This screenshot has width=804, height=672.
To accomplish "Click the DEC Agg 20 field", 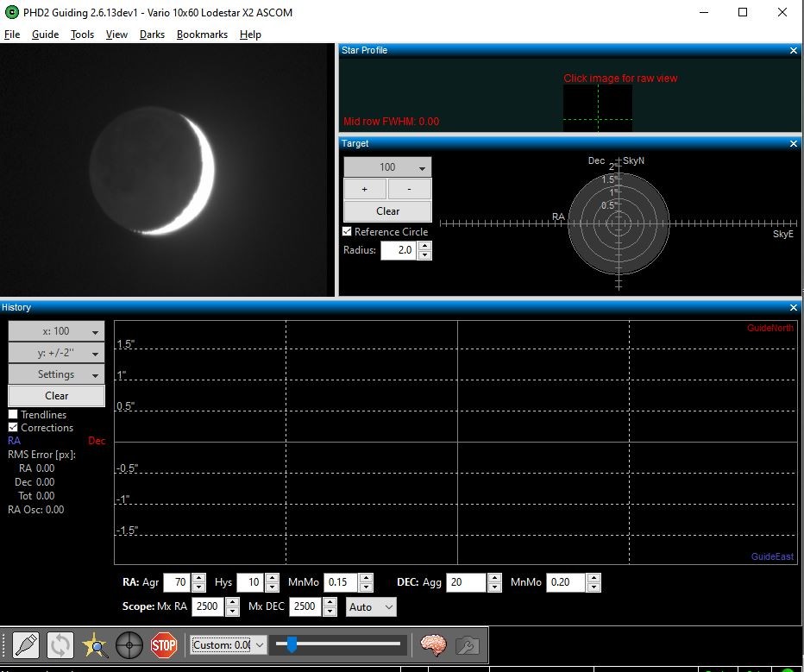I will coord(466,582).
